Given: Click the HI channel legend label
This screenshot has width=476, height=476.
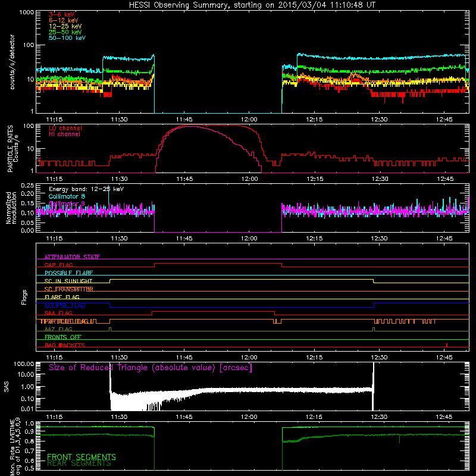Looking at the screenshot, I should [64, 134].
